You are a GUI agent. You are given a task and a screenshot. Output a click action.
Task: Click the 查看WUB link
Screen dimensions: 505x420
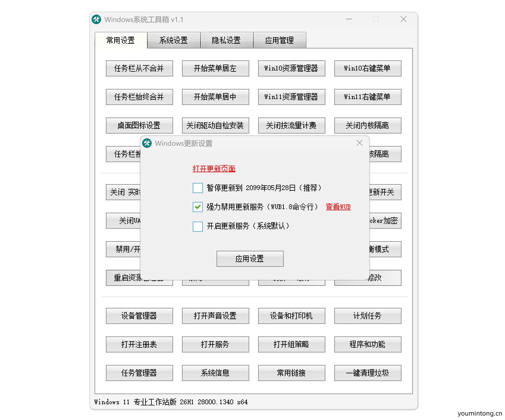pos(338,207)
